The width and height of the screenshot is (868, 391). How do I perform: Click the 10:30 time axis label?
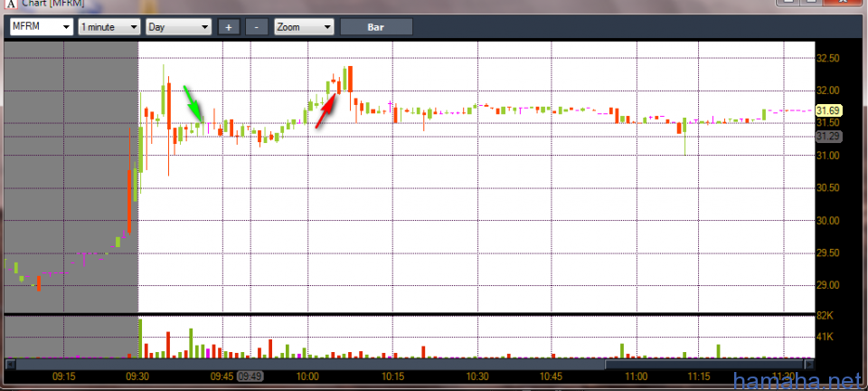[x=477, y=376]
